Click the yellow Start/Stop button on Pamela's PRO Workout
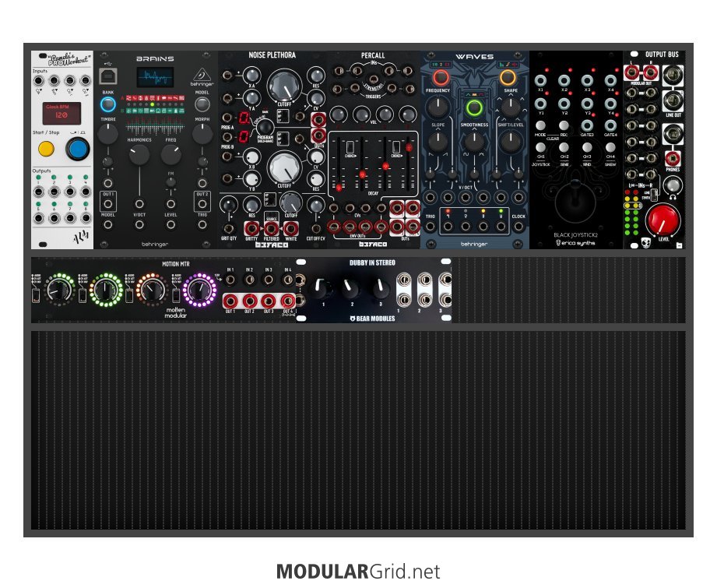 click(x=46, y=149)
